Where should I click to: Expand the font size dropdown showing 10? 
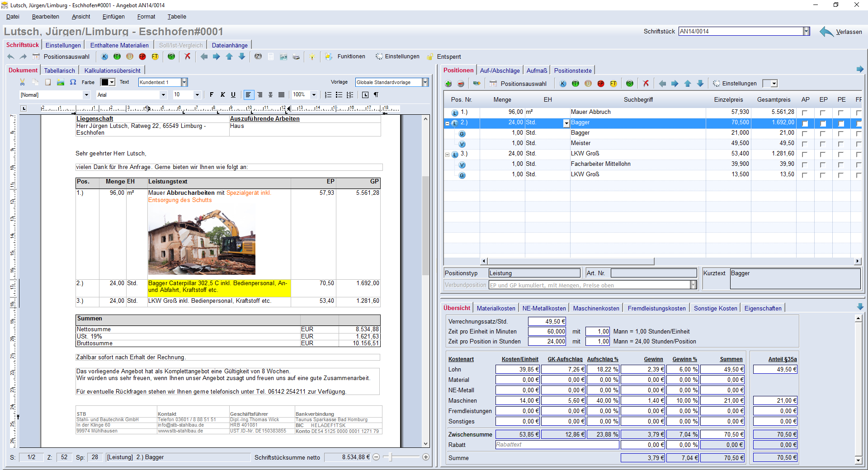pos(197,95)
